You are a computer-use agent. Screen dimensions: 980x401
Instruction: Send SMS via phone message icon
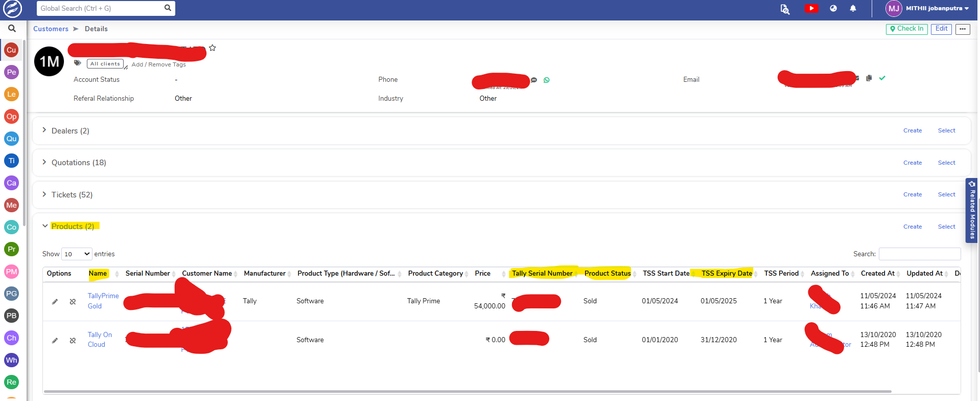[534, 80]
